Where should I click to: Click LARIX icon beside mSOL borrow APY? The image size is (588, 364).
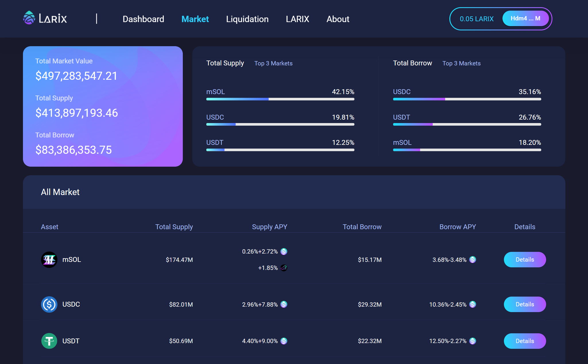[473, 260]
